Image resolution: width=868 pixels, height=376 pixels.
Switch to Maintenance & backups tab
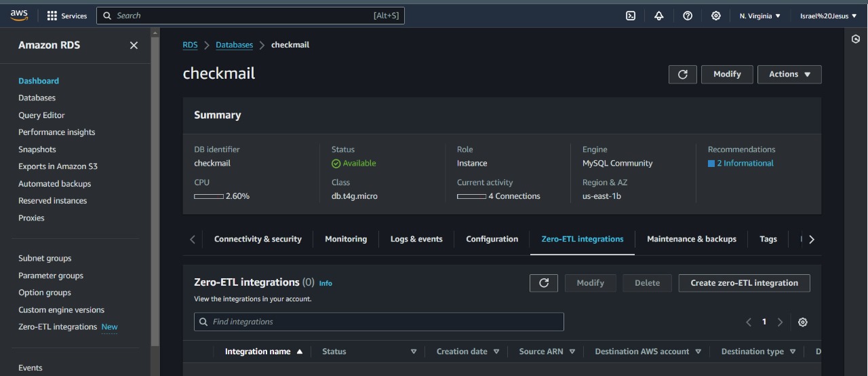692,239
